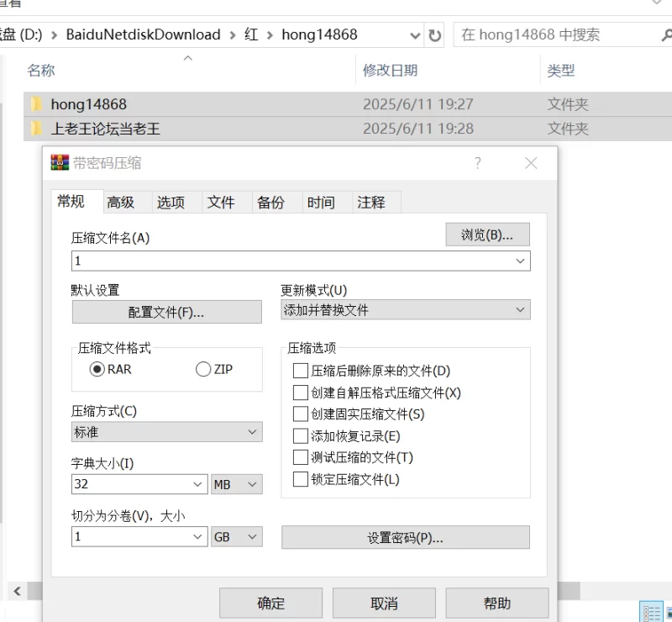Click the Explorer horizontal scrollbar left arrow
Image resolution: width=672 pixels, height=622 pixels.
[x=17, y=591]
